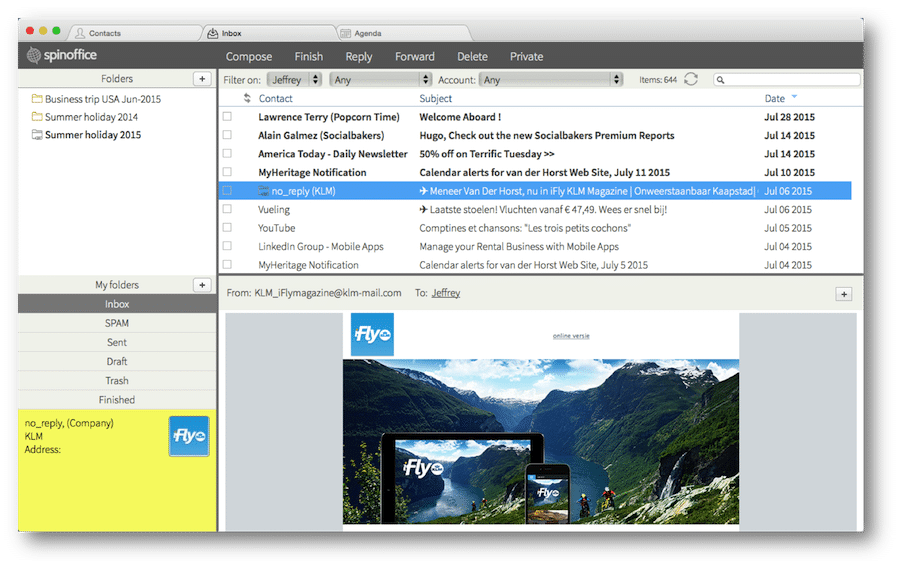Check the America Today newsletter checkbox
900x568 pixels.
(227, 153)
